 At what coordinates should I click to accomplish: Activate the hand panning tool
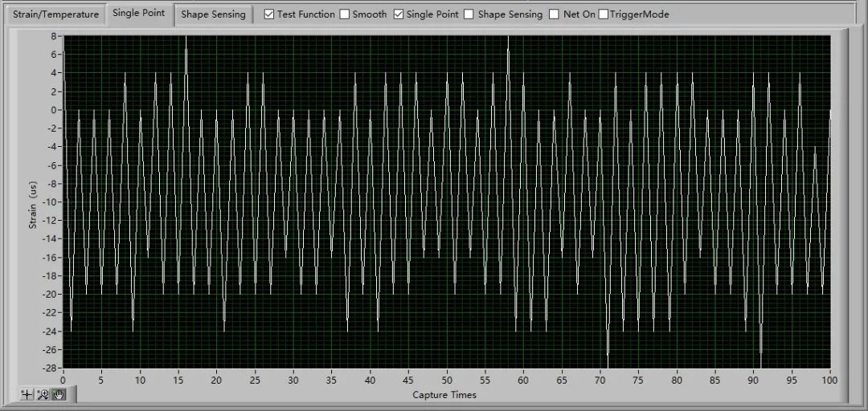click(60, 394)
